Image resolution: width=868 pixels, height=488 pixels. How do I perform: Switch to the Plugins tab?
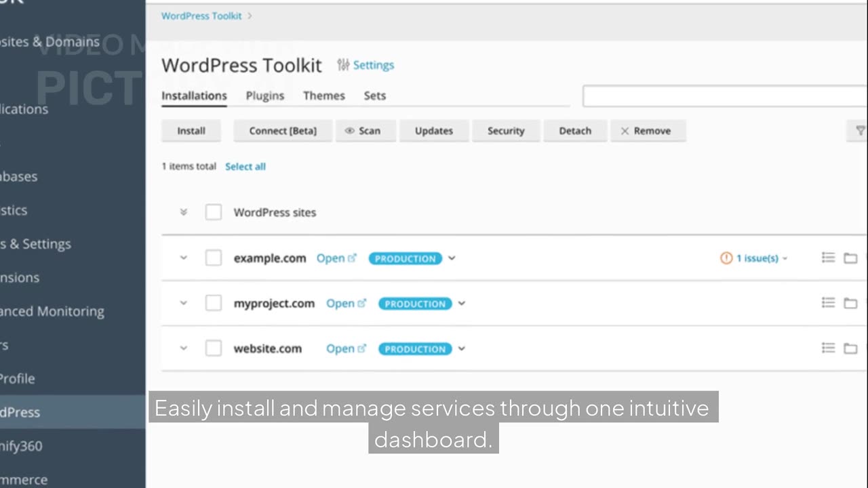coord(265,96)
